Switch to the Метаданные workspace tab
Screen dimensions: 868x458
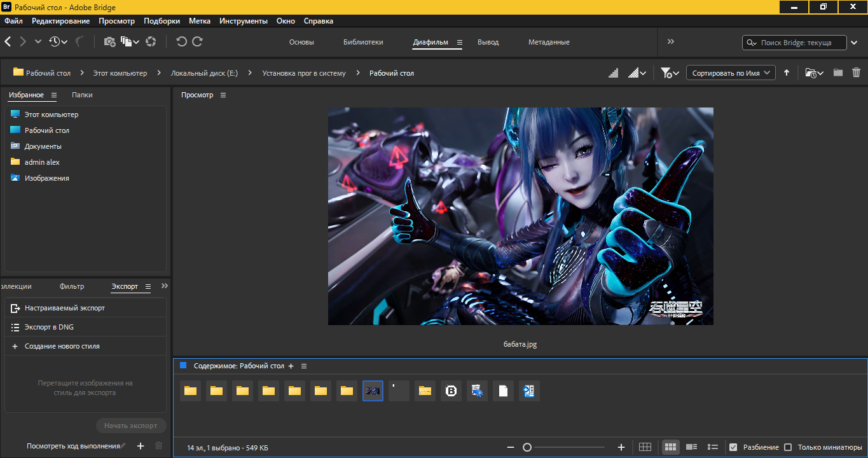(549, 42)
